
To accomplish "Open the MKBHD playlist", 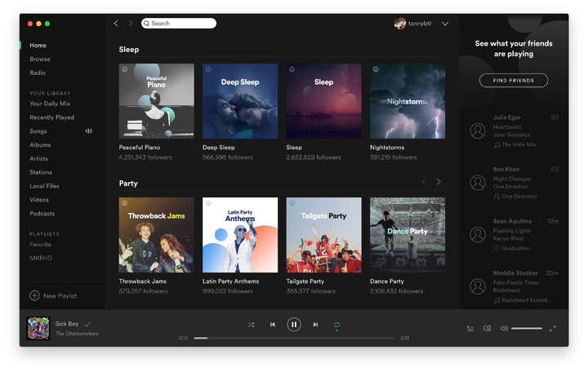I will pyautogui.click(x=41, y=258).
